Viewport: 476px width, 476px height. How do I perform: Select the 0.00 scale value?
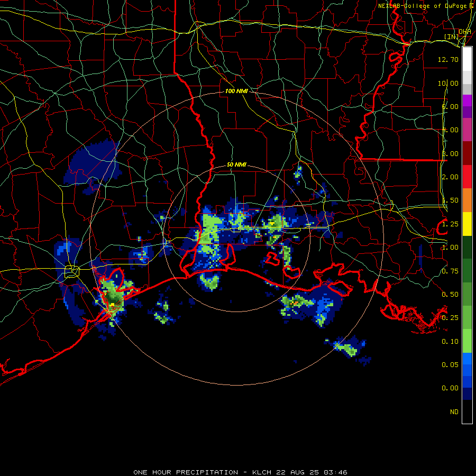[450, 388]
